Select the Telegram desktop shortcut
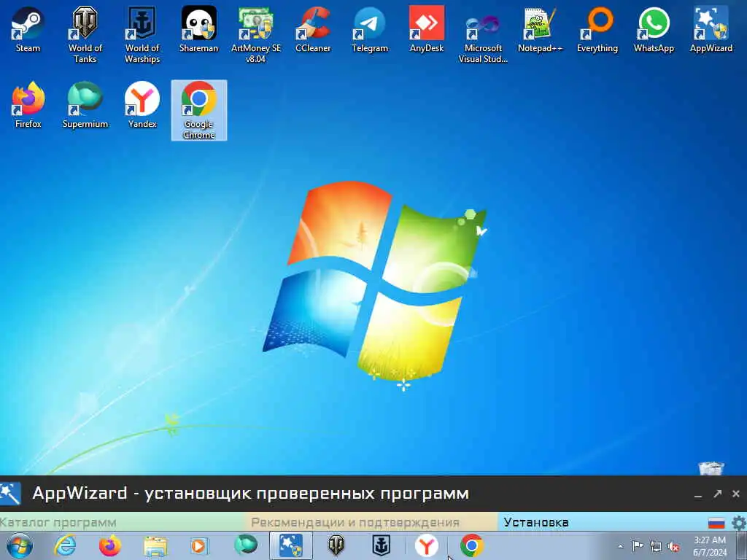The height and width of the screenshot is (560, 747). tap(370, 29)
